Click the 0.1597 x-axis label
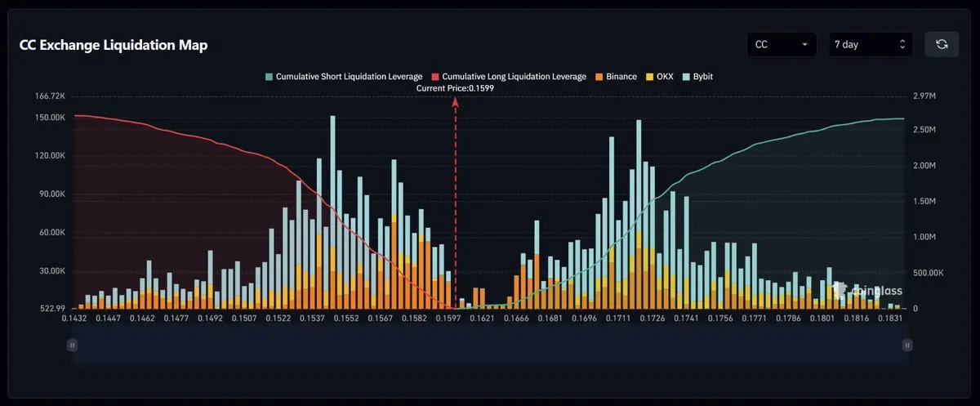Viewport: 980px width, 406px height. point(448,319)
